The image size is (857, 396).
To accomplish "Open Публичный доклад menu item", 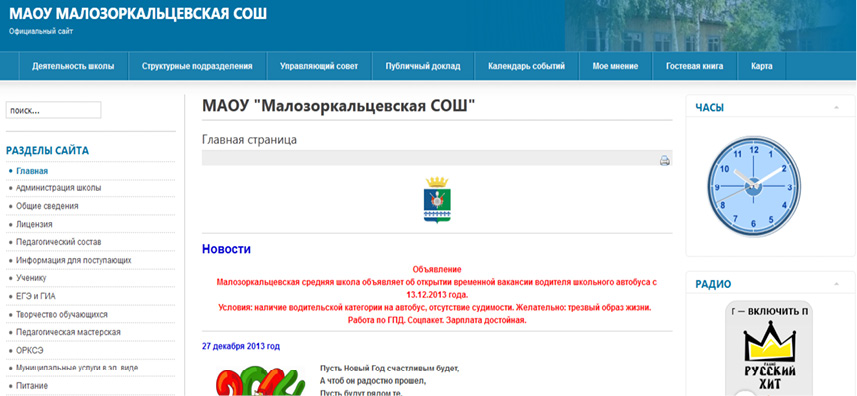I will pos(423,66).
